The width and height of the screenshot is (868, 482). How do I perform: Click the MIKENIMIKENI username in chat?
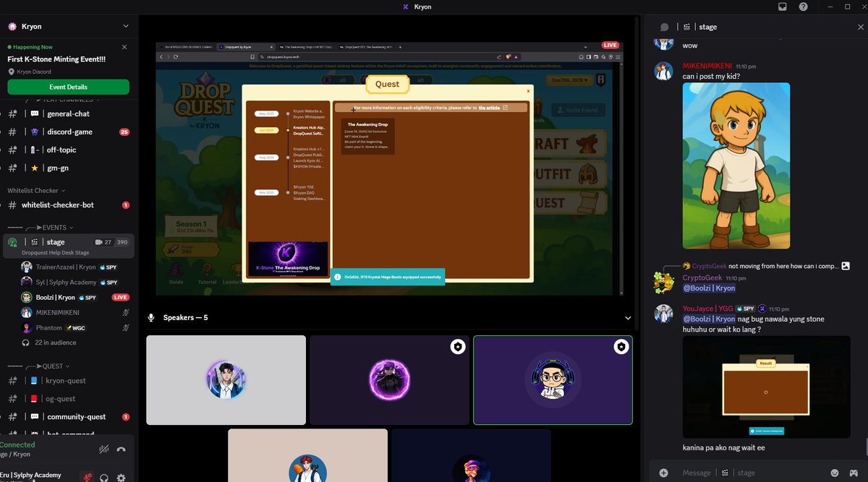click(707, 65)
